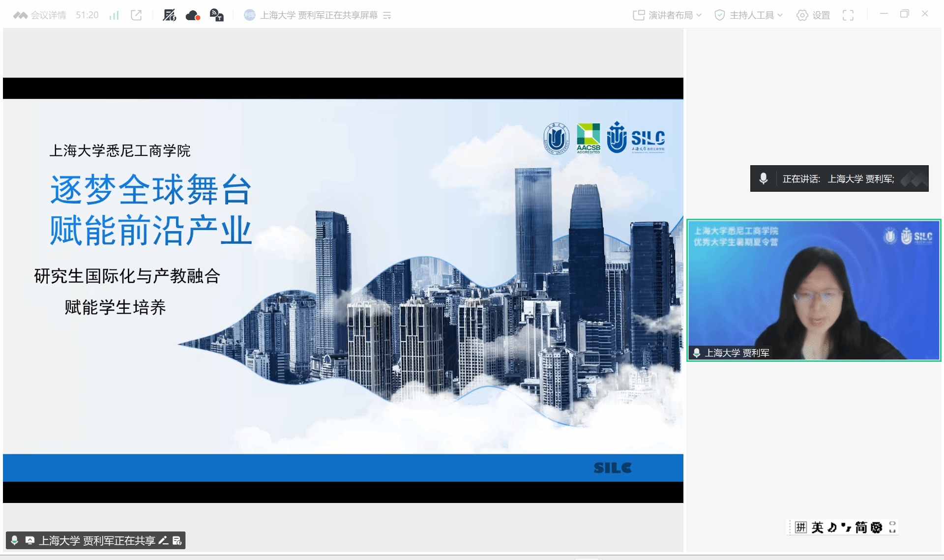The height and width of the screenshot is (560, 944).
Task: Minimize the meeting window
Action: [x=884, y=14]
